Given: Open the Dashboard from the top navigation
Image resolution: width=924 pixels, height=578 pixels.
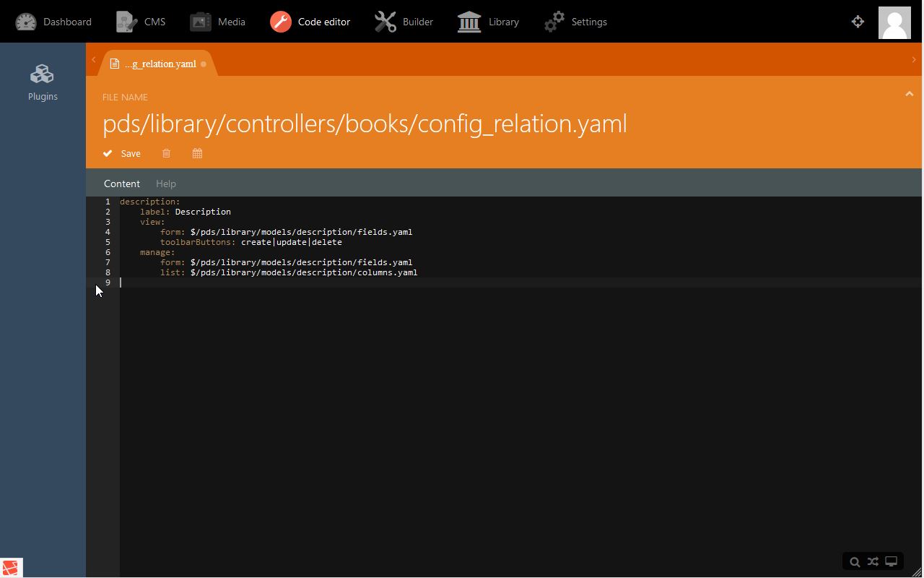Looking at the screenshot, I should coord(54,22).
